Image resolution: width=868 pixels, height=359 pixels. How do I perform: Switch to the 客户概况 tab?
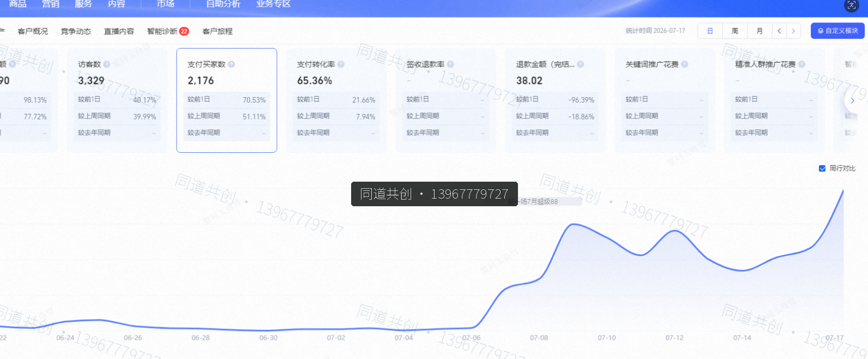pyautogui.click(x=33, y=32)
